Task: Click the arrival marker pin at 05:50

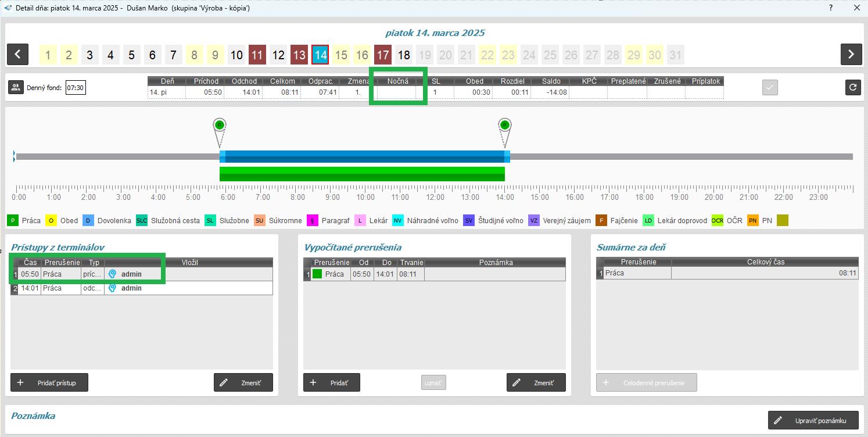Action: click(x=219, y=125)
